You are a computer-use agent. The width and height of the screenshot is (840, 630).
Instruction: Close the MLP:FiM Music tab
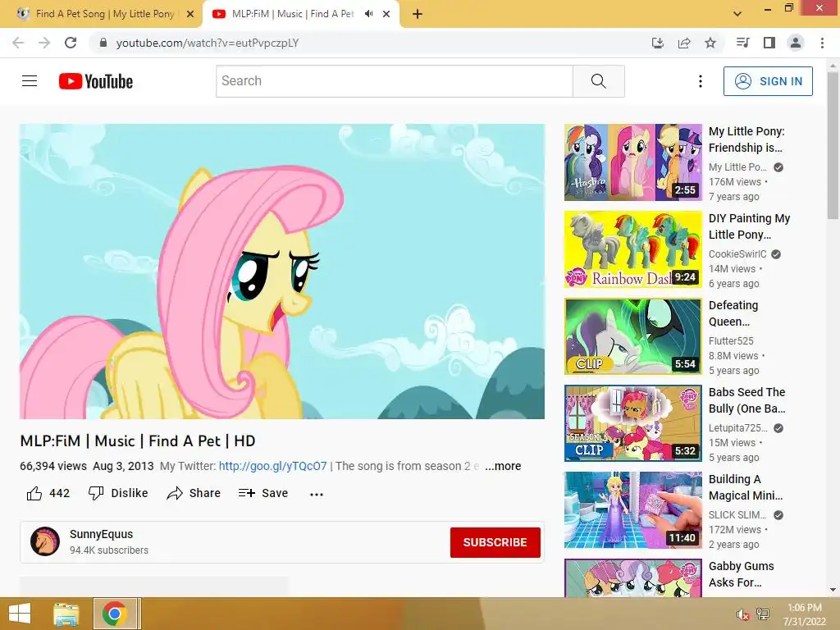pyautogui.click(x=386, y=14)
